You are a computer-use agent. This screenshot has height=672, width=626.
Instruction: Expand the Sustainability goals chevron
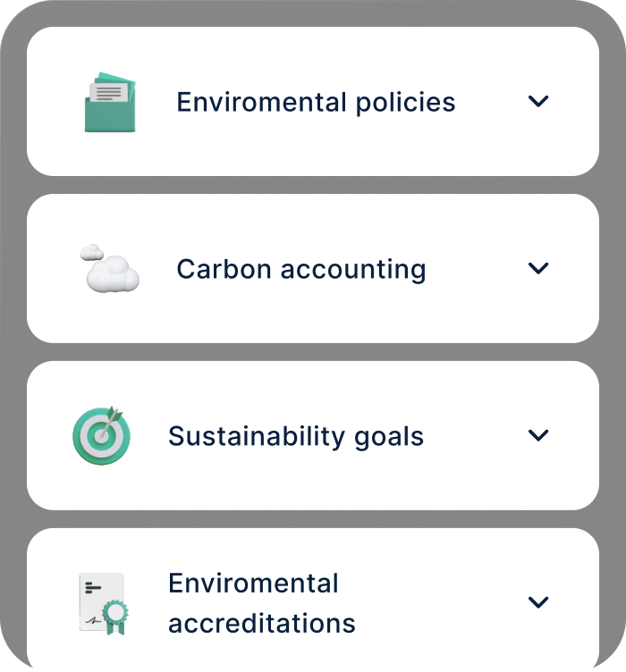[538, 435]
